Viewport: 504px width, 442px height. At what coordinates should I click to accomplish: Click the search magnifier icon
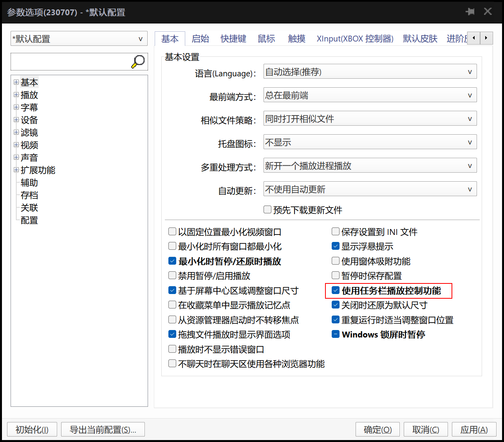(x=138, y=61)
